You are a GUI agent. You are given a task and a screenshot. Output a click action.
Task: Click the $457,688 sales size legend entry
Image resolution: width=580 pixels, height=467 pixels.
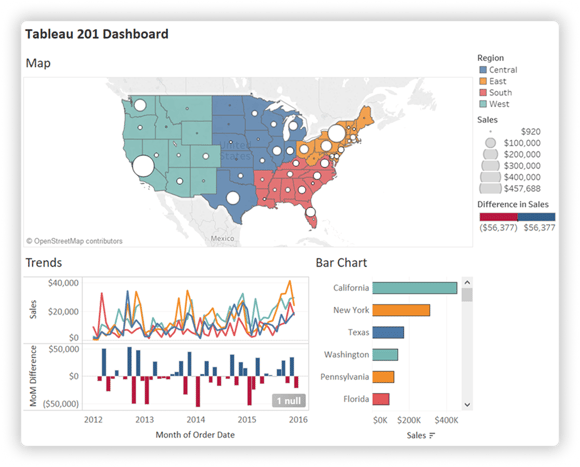tap(510, 189)
